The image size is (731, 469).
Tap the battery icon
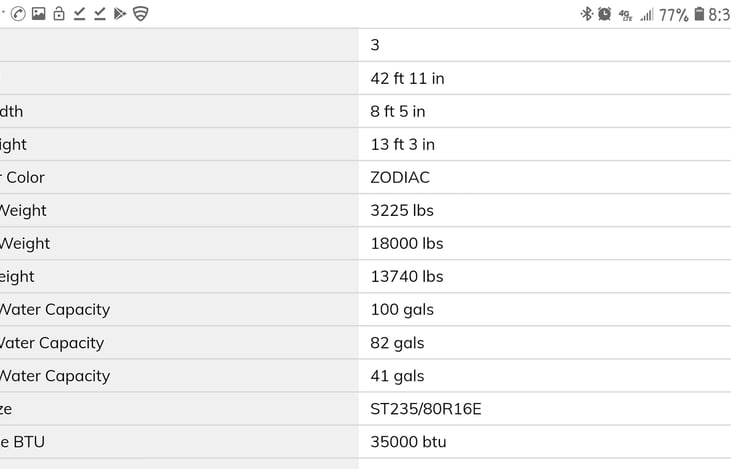click(698, 14)
